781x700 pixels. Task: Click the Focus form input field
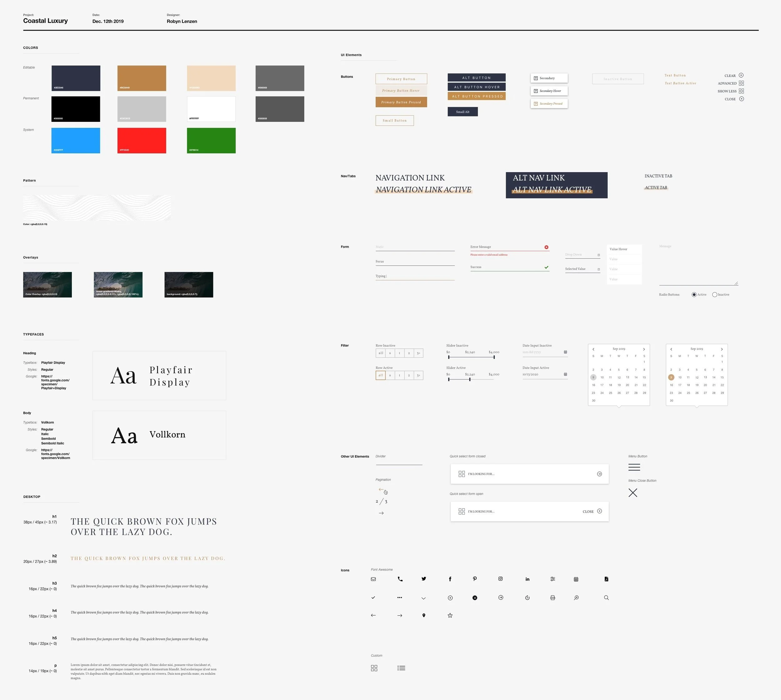415,261
